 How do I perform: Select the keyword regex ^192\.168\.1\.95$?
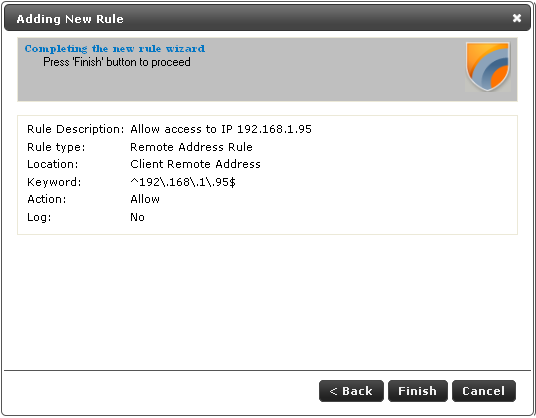[183, 182]
